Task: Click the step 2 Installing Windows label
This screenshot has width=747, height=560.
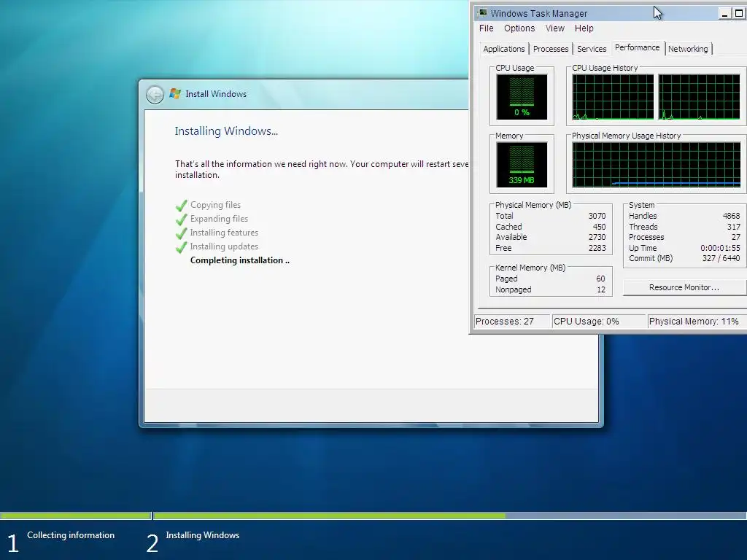Action: point(203,535)
